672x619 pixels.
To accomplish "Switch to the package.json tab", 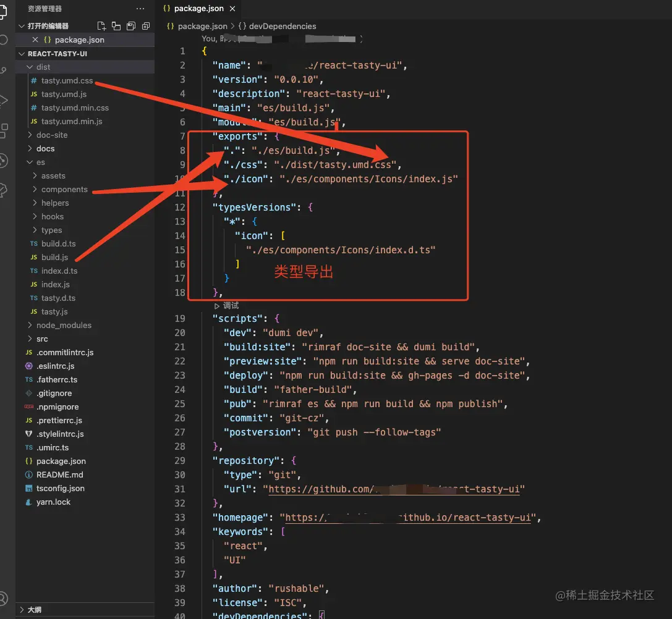I will coord(198,9).
